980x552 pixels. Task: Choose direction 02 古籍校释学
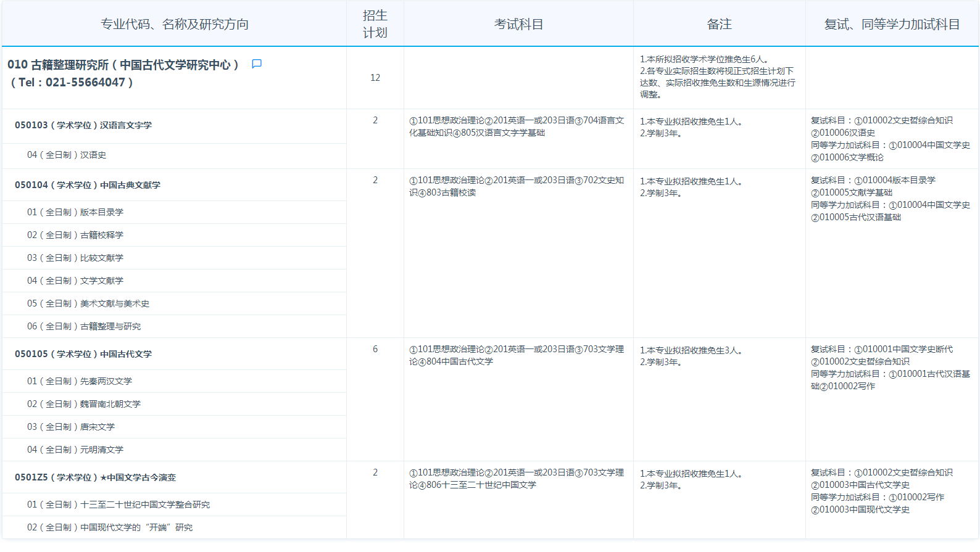point(75,235)
